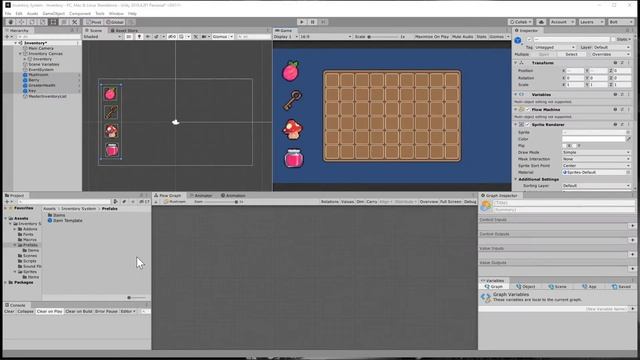Click the Graph Inspector header icon
640x360 pixels.
click(x=486, y=206)
